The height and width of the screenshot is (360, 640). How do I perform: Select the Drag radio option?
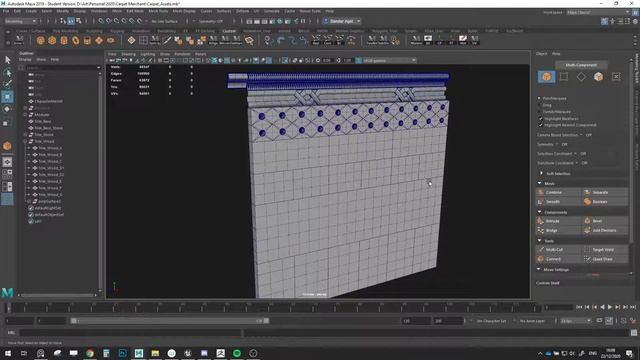click(540, 105)
